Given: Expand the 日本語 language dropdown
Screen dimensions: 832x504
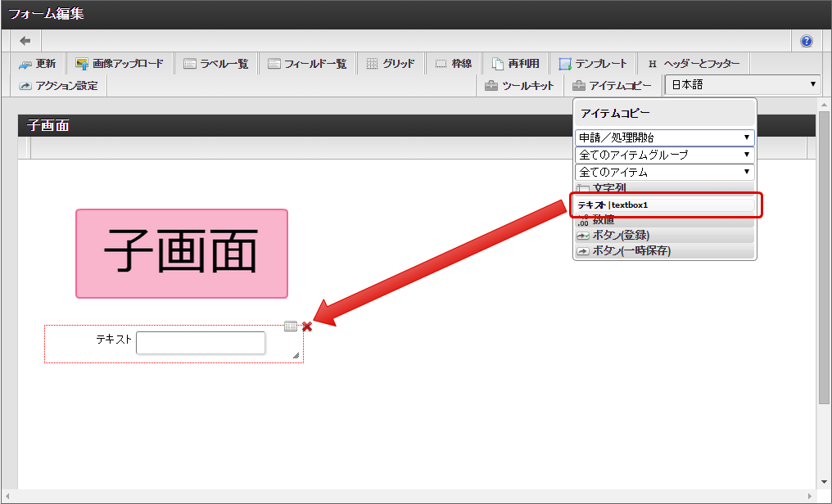Looking at the screenshot, I should (x=742, y=85).
